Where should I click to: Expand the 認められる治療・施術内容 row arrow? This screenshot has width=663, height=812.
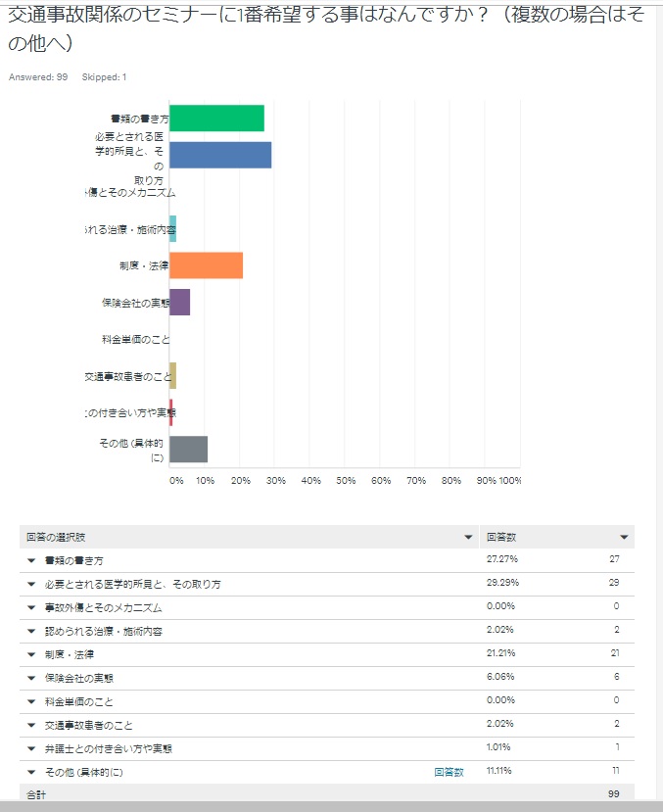(31, 631)
